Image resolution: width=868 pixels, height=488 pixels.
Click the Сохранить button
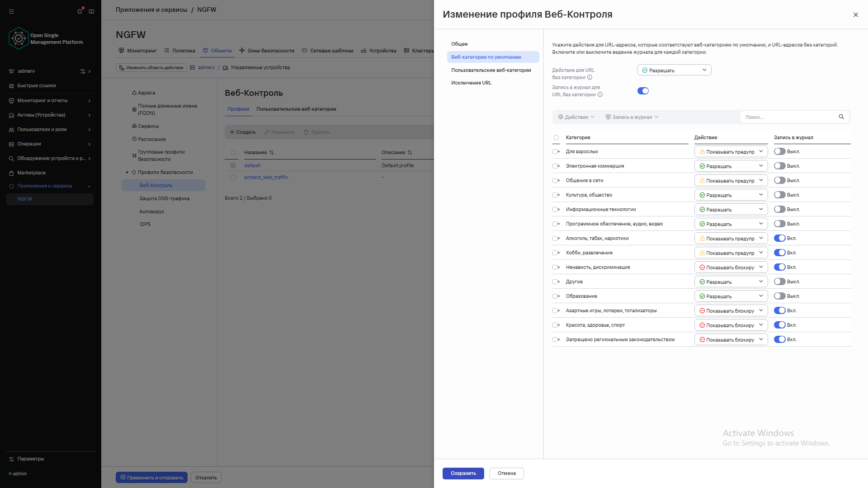(x=463, y=473)
